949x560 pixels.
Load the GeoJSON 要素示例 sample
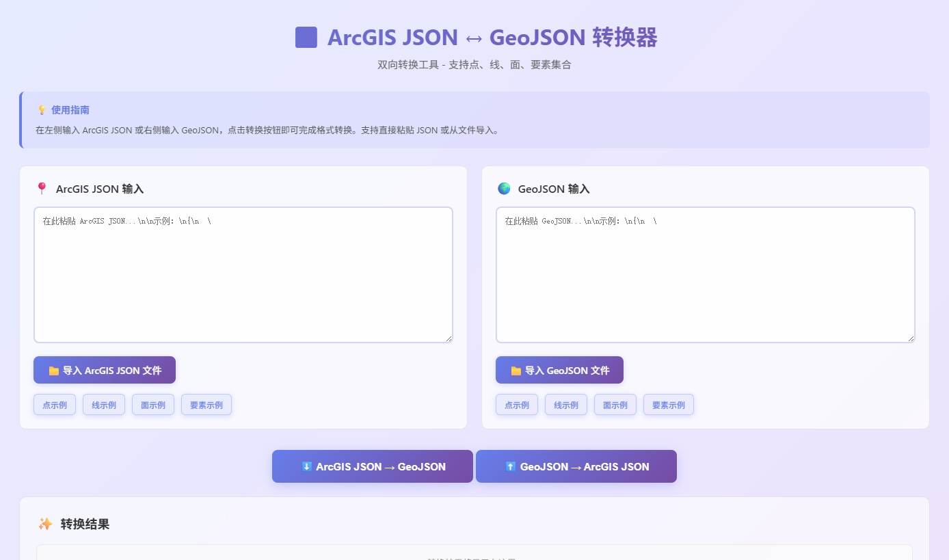click(669, 405)
